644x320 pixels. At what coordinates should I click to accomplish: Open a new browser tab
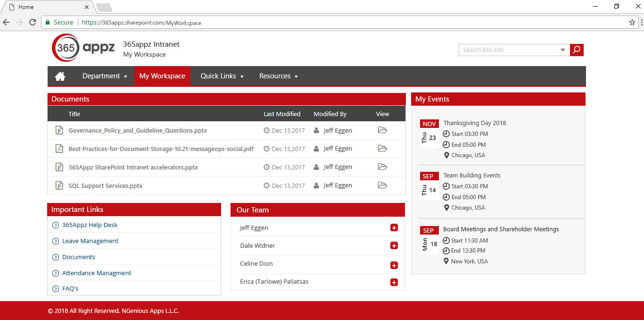104,7
